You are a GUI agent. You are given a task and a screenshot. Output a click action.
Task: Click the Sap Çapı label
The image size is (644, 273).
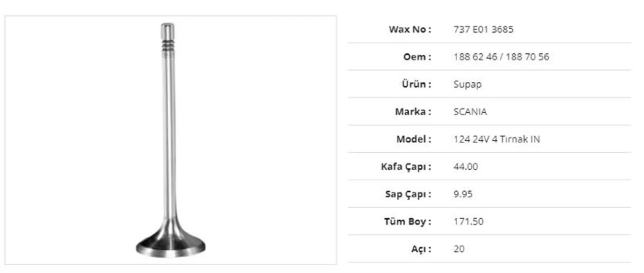408,194
